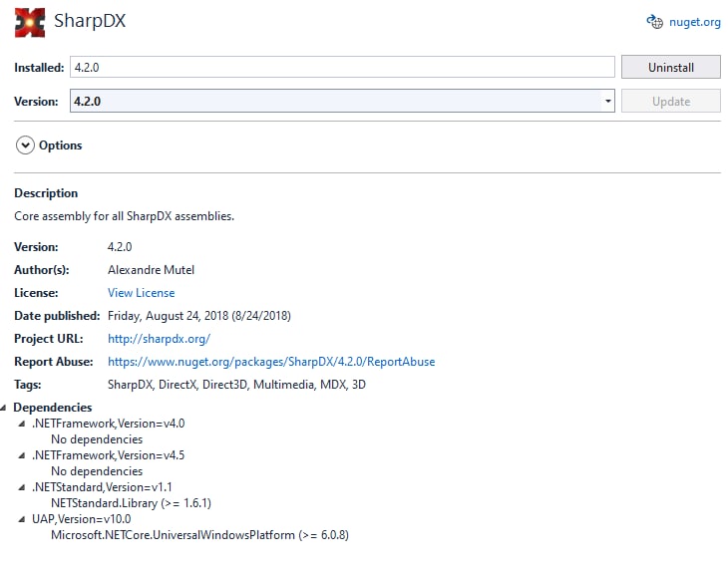Open the nuget.org link
Viewport: 728px width, 573px height.
(694, 22)
